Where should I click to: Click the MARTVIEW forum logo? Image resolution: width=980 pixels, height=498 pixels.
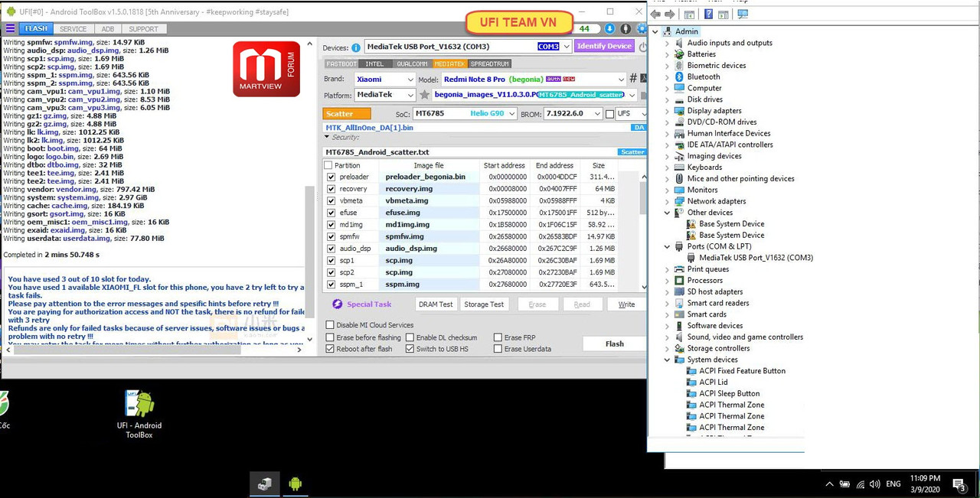[x=266, y=69]
